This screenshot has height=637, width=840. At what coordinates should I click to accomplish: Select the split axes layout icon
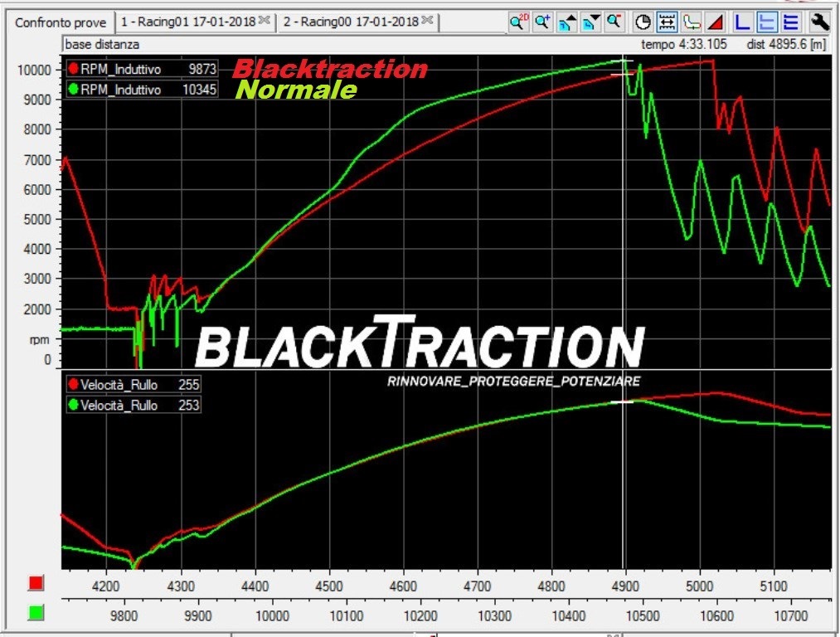(766, 22)
